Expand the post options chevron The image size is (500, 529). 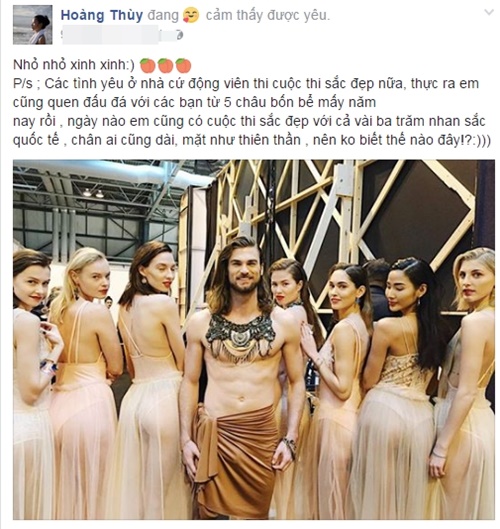tap(489, 12)
